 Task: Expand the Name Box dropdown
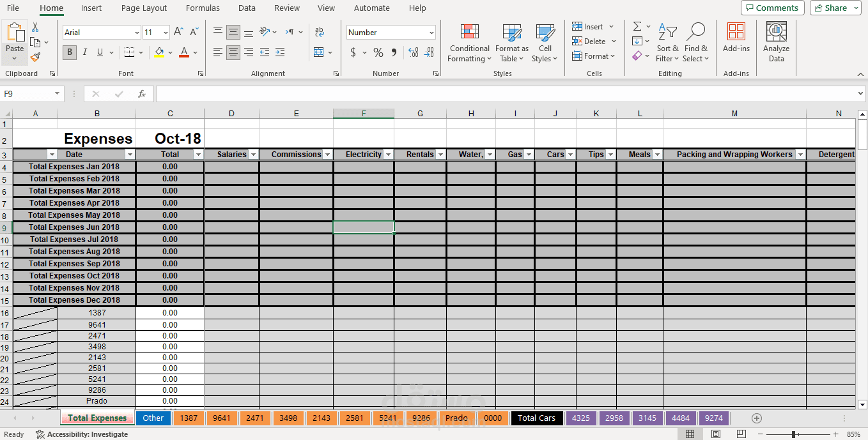tap(58, 94)
